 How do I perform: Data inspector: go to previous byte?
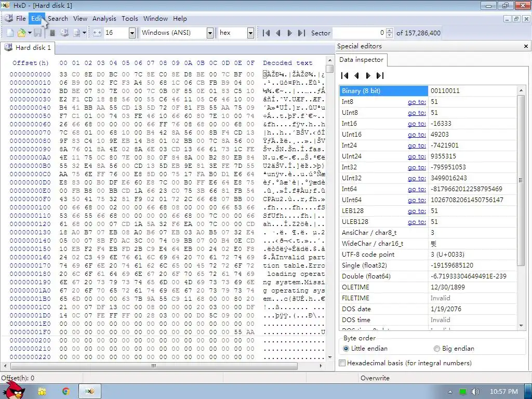(x=356, y=76)
